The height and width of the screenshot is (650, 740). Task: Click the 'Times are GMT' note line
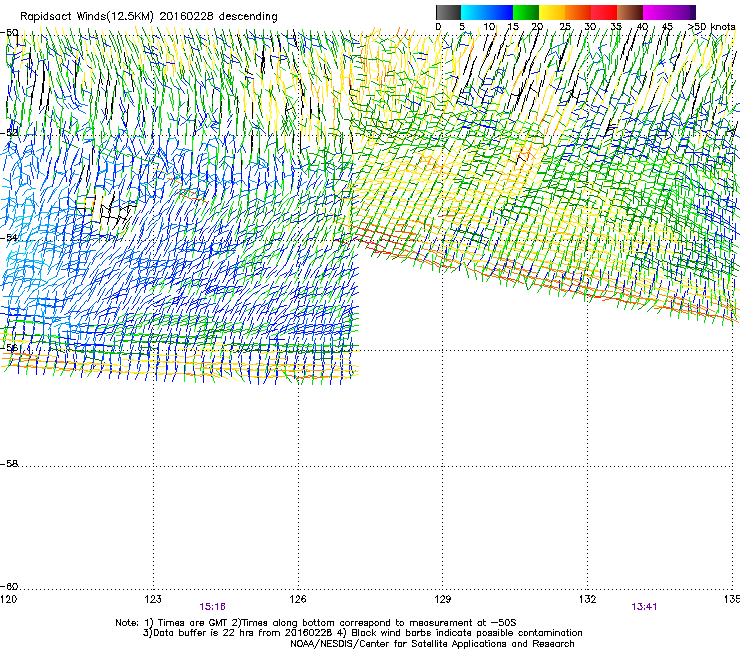pyautogui.click(x=316, y=623)
